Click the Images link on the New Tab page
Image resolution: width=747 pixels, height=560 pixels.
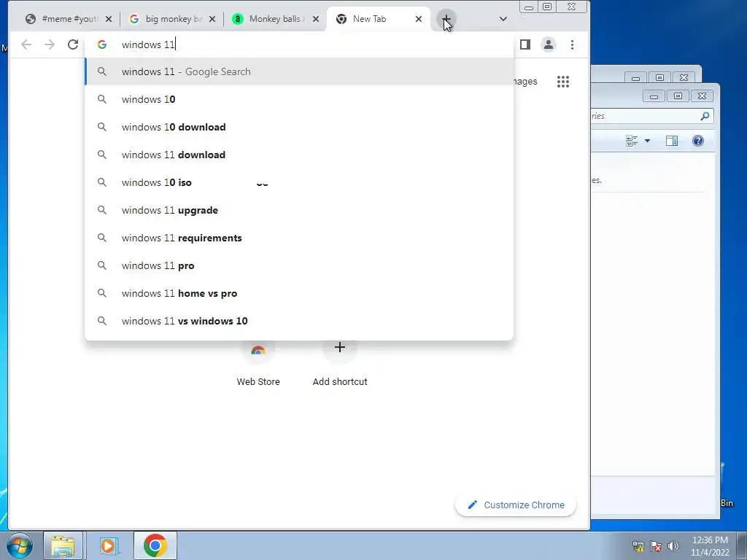[525, 82]
